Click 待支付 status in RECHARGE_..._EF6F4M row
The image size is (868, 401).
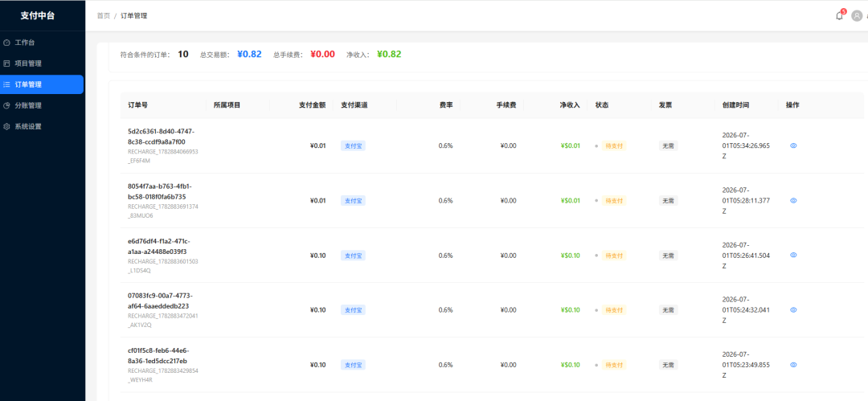coord(614,145)
